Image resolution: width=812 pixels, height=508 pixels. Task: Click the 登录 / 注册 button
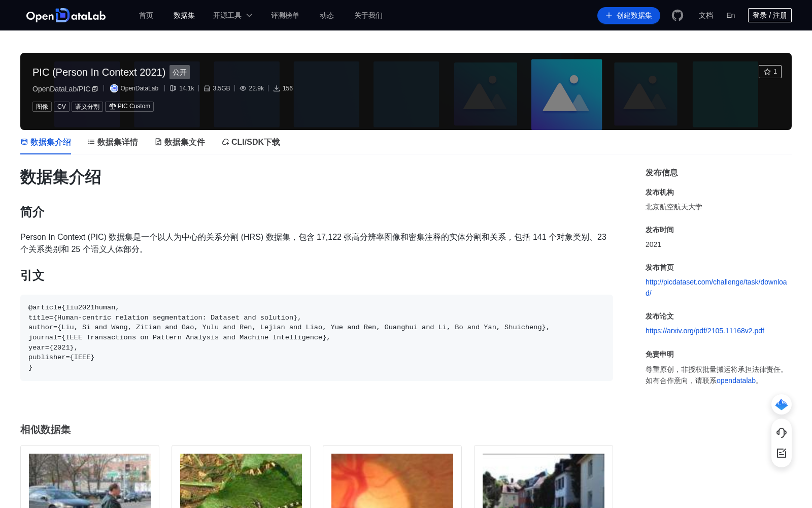click(770, 15)
